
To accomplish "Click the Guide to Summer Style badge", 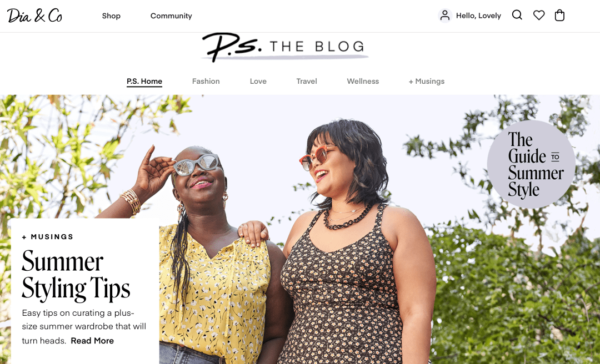I will pyautogui.click(x=531, y=164).
